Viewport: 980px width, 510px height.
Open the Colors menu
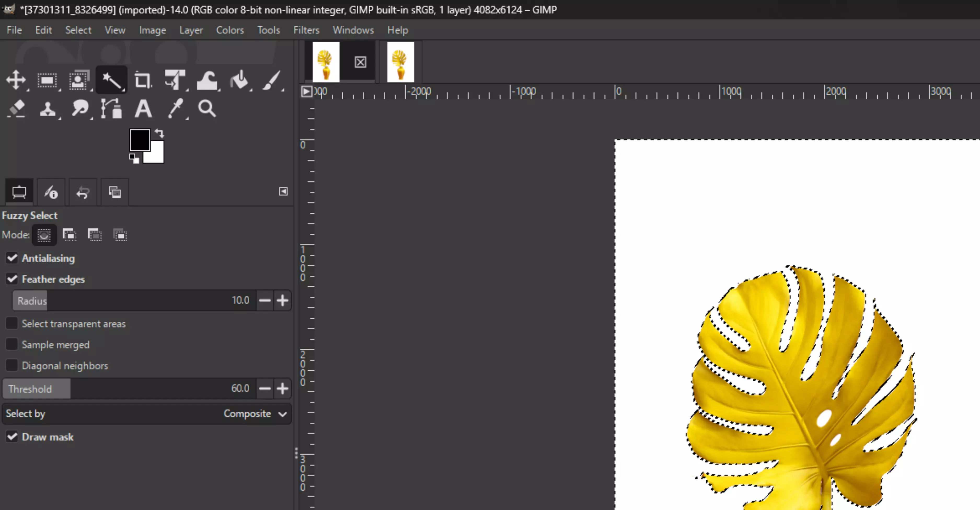pyautogui.click(x=230, y=30)
